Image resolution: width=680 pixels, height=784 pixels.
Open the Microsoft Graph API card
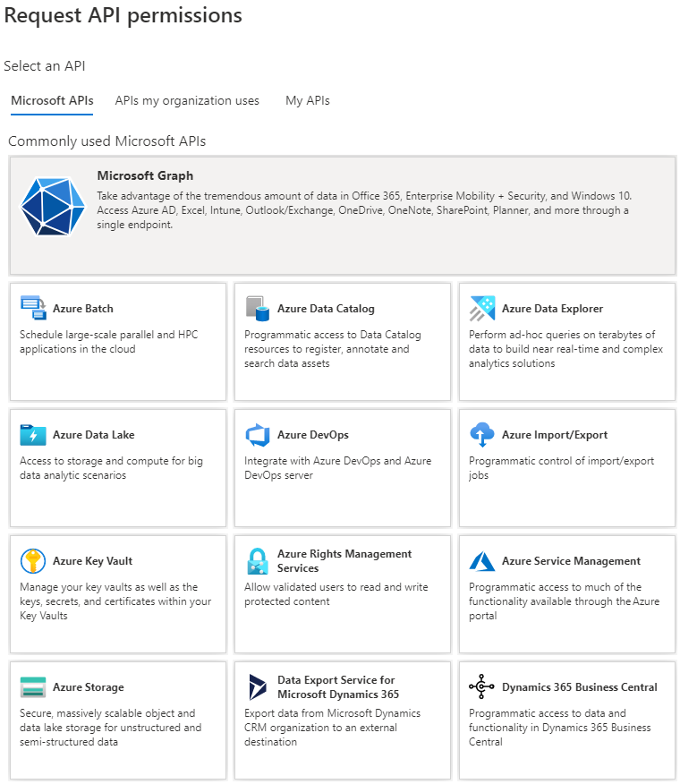(340, 208)
